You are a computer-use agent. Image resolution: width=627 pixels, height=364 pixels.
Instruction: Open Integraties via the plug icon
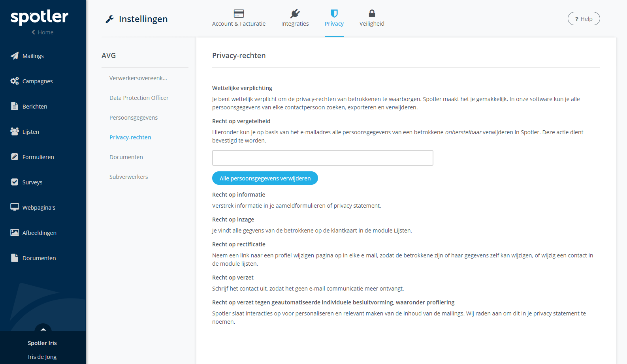click(x=295, y=12)
